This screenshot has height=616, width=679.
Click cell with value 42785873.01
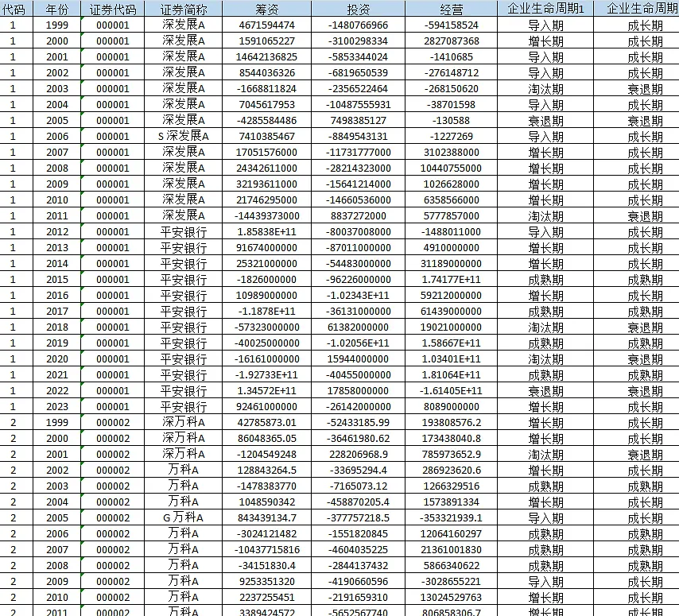click(267, 423)
